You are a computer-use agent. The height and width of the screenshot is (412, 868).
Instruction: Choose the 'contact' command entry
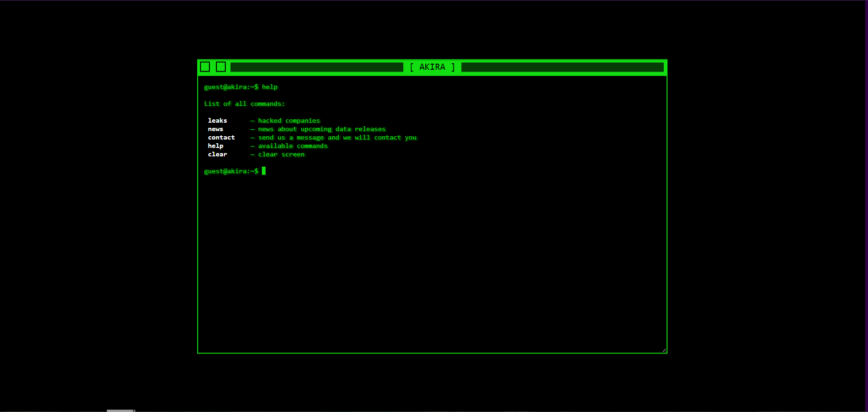click(221, 138)
